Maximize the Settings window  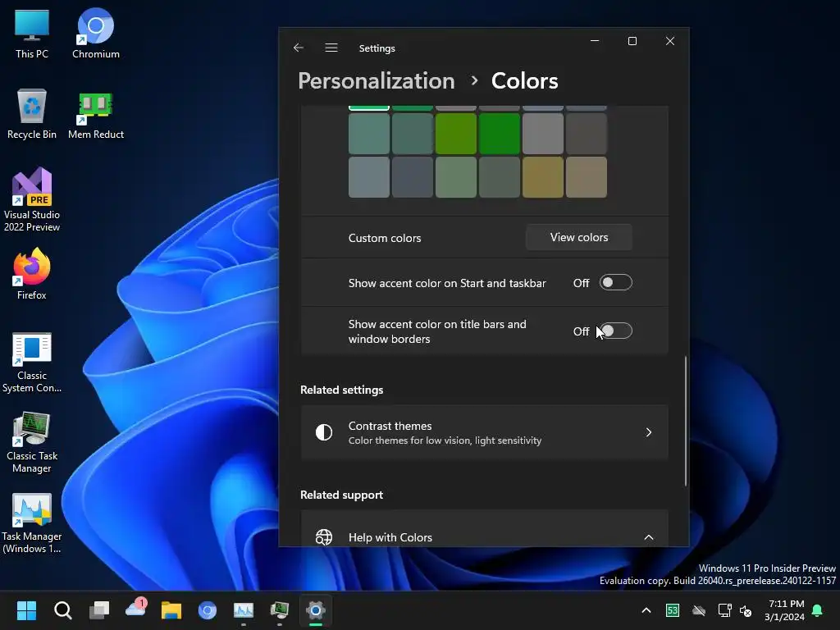(632, 41)
